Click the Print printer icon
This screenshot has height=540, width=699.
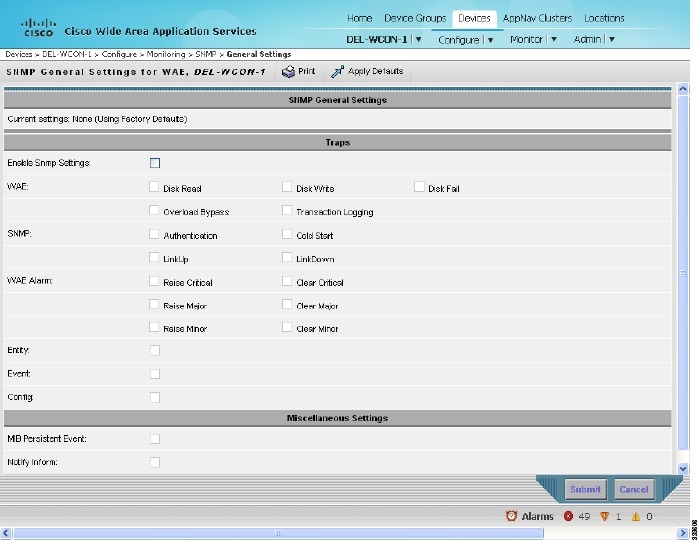288,71
